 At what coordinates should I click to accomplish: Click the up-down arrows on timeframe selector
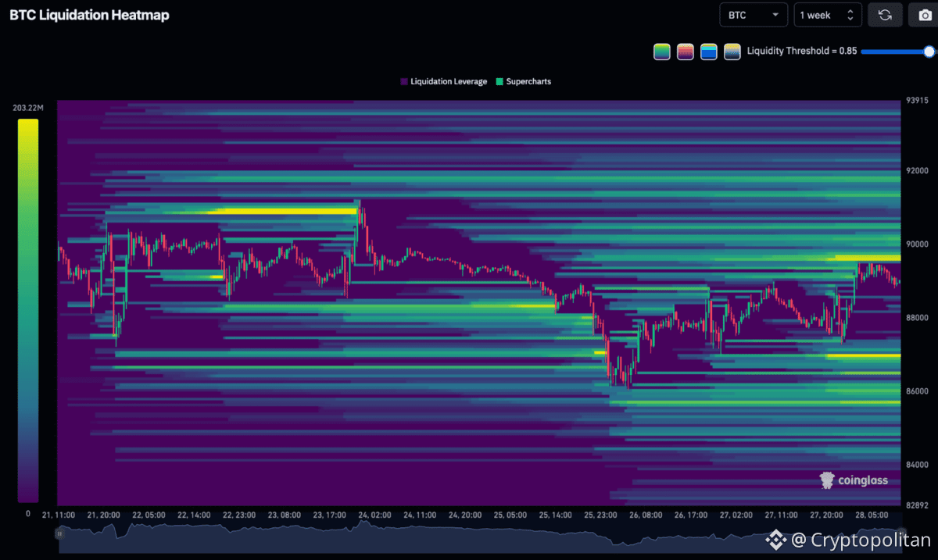pos(850,15)
